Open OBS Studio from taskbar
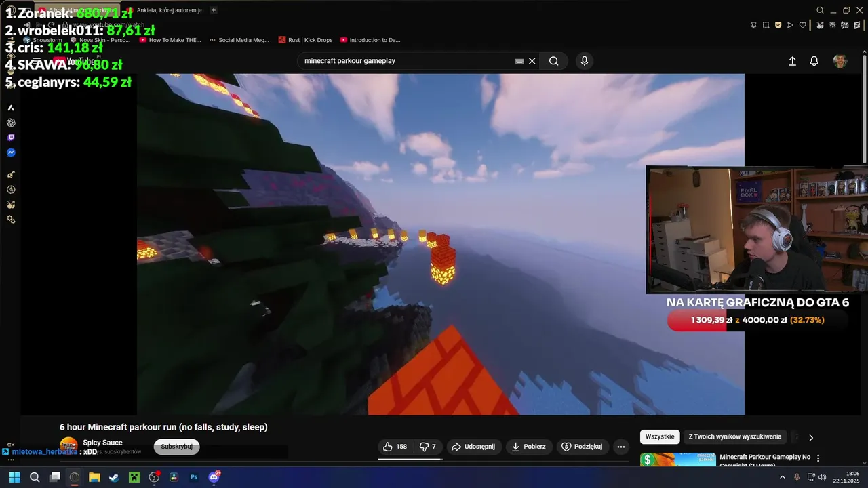The height and width of the screenshot is (488, 868). pyautogui.click(x=155, y=477)
